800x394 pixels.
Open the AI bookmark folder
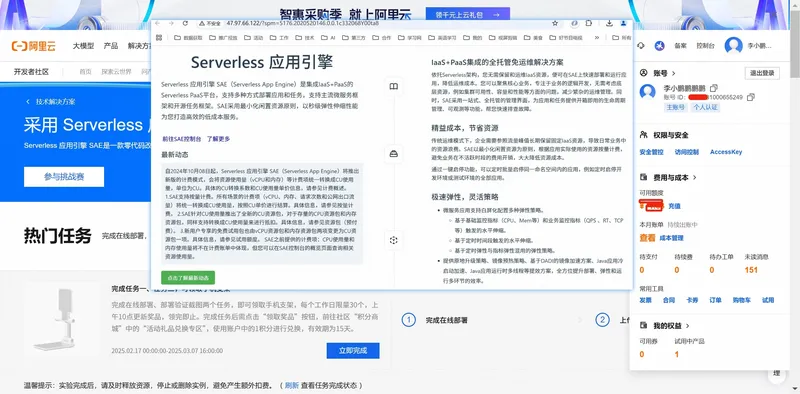click(328, 38)
